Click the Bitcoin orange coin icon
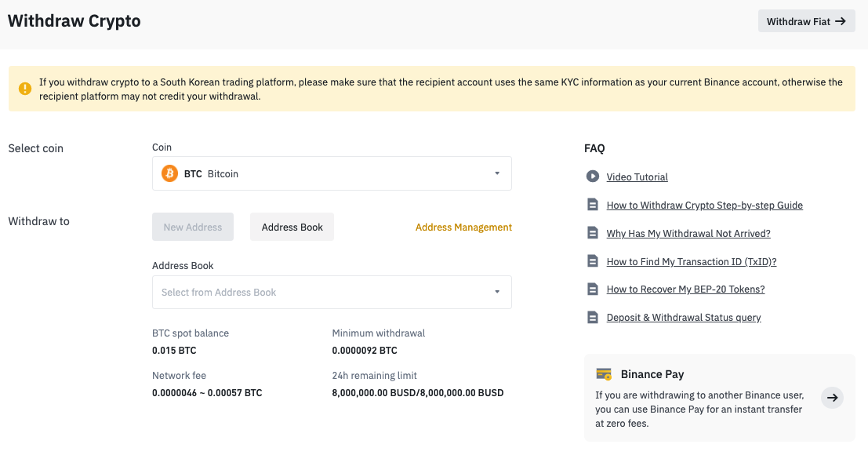 pyautogui.click(x=169, y=173)
